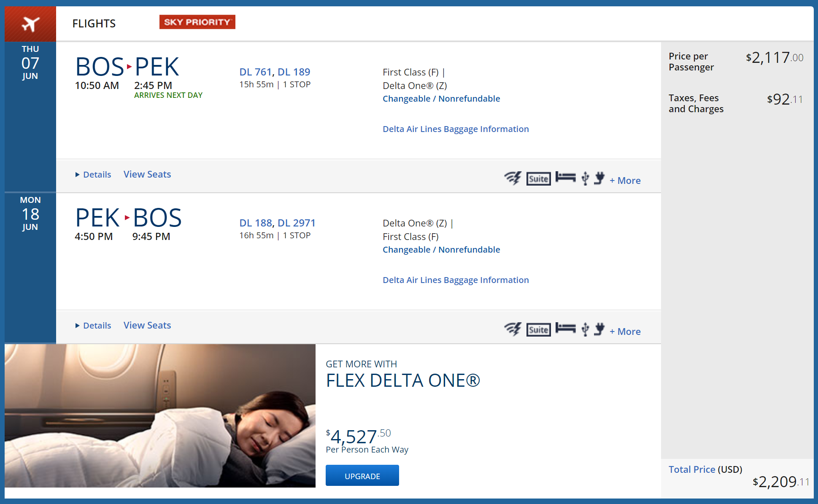This screenshot has width=818, height=504.
Task: Click the Suite icon on outbound flight
Action: tap(538, 179)
